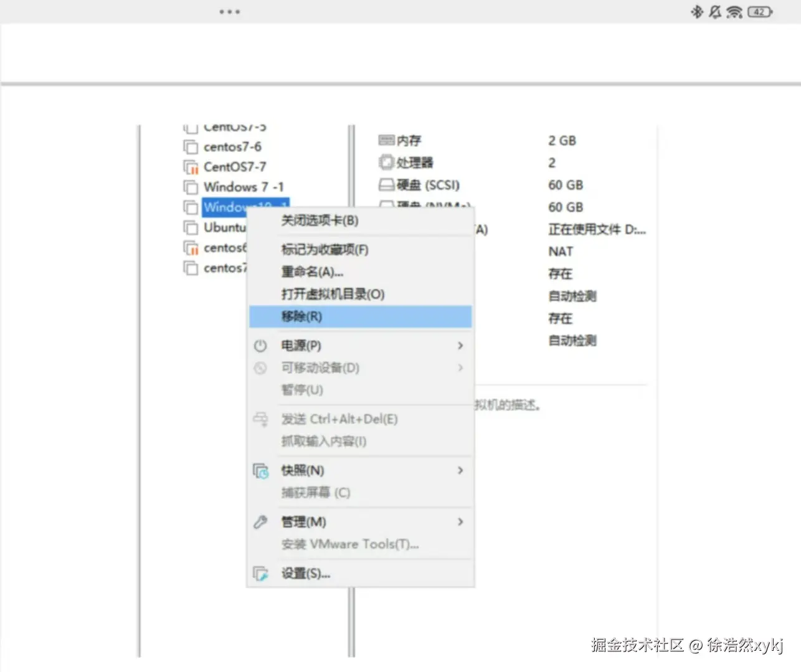Click the muted notification bell icon
The height and width of the screenshot is (672, 801).
[715, 11]
